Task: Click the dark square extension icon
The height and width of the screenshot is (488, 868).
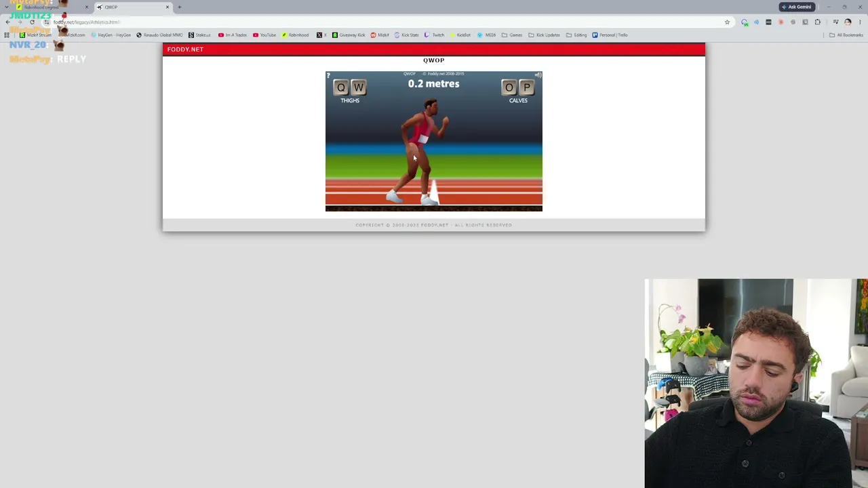Action: [768, 22]
